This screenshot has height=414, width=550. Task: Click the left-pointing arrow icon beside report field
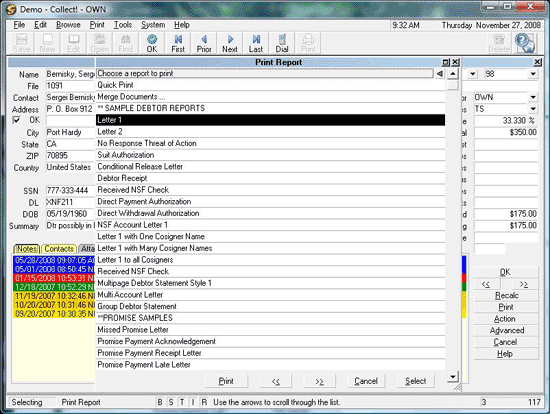click(440, 74)
